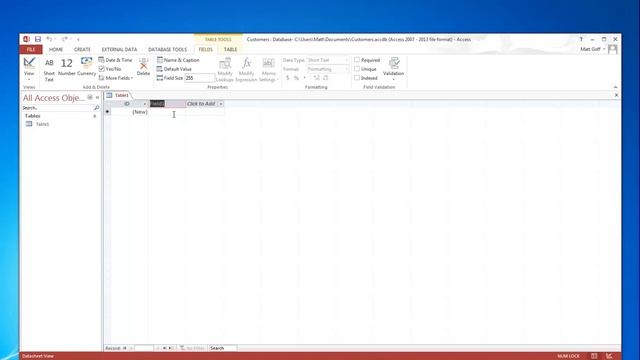Add a Yes/No field
The height and width of the screenshot is (360, 640).
[110, 69]
